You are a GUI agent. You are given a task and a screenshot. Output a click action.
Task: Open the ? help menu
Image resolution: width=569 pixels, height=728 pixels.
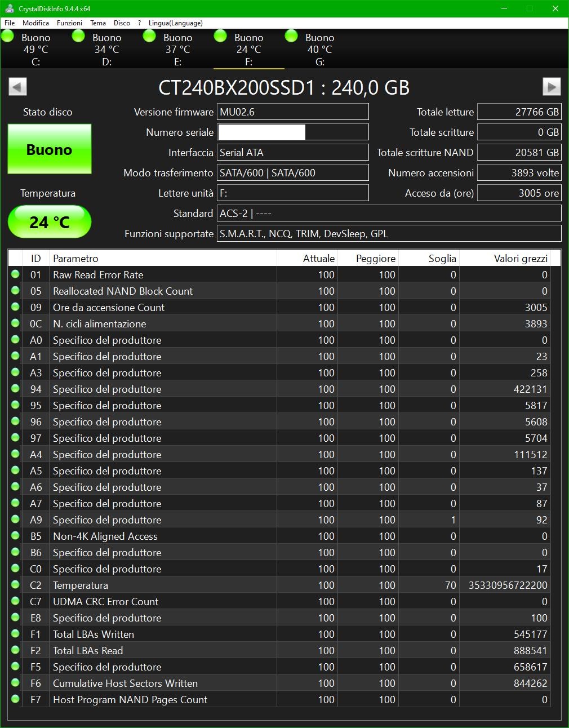(139, 23)
